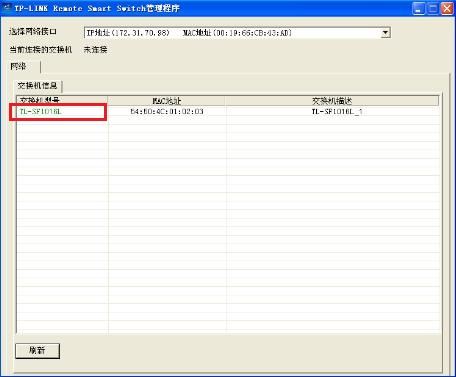Click the 交换机型号 column header
456x377 pixels.
click(62, 100)
